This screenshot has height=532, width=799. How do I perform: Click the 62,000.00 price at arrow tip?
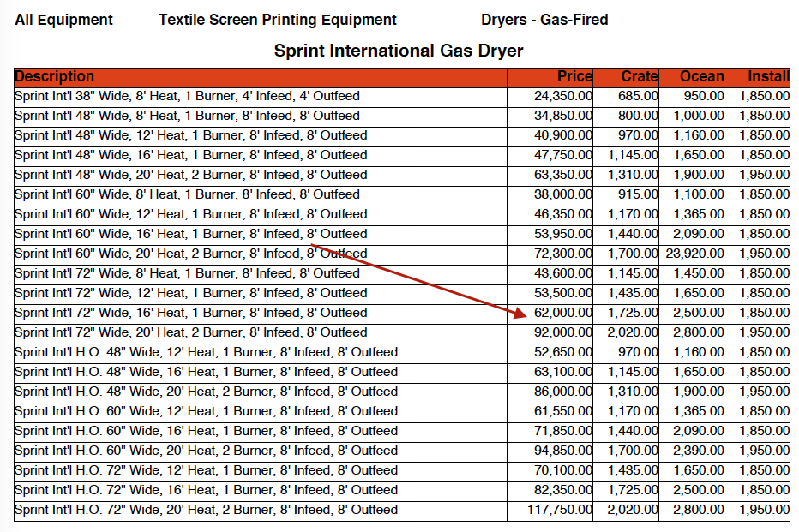click(x=563, y=313)
